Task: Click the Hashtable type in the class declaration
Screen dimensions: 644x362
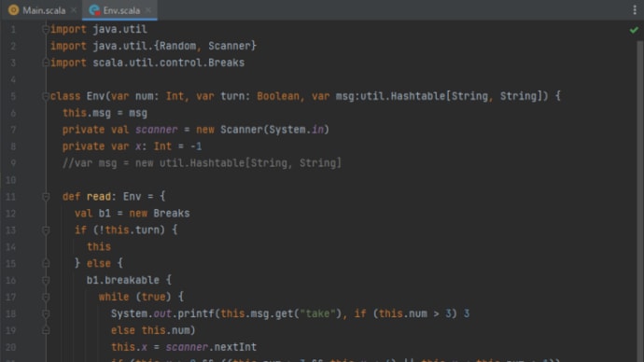Action: coord(418,96)
